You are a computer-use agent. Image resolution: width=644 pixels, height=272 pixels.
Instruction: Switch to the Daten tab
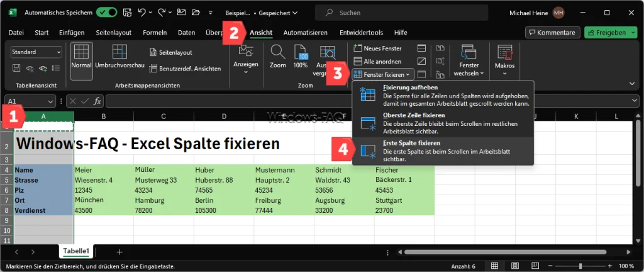coord(186,33)
